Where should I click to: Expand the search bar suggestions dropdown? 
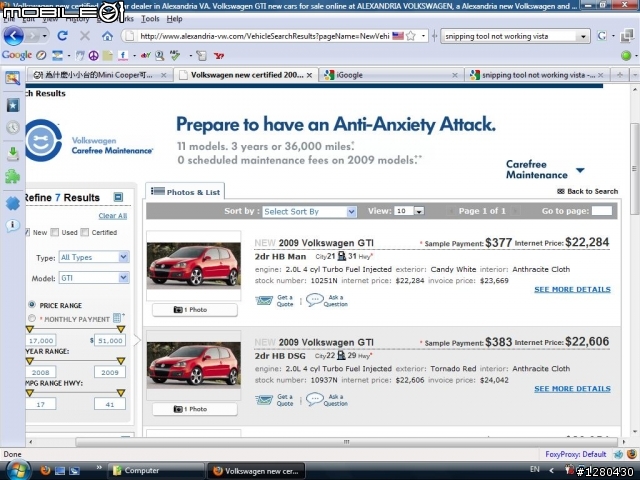pos(583,36)
